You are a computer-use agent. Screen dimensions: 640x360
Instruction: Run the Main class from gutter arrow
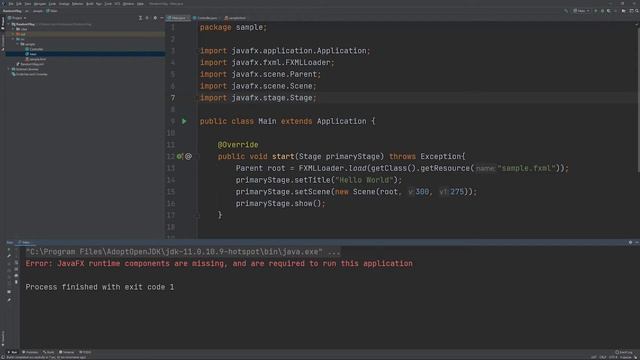click(x=184, y=121)
